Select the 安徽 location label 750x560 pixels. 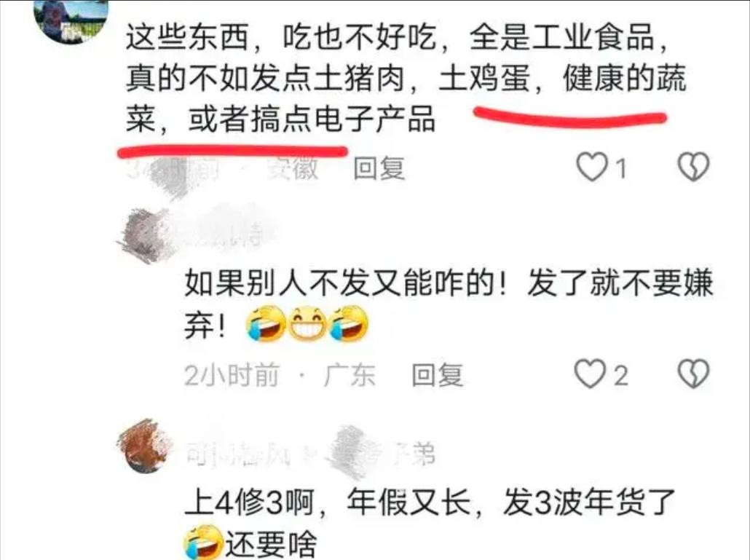pos(292,168)
